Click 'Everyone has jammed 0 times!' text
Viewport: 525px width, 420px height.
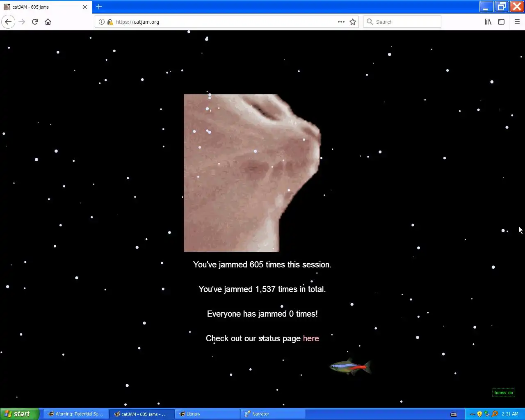[262, 314]
